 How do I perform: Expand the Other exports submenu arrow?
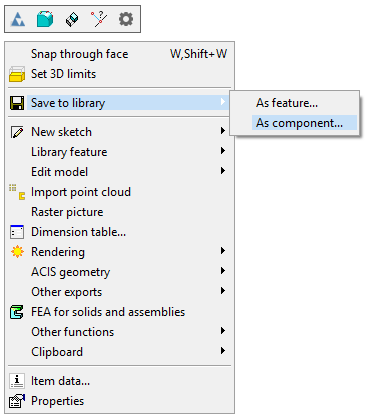[x=223, y=291]
